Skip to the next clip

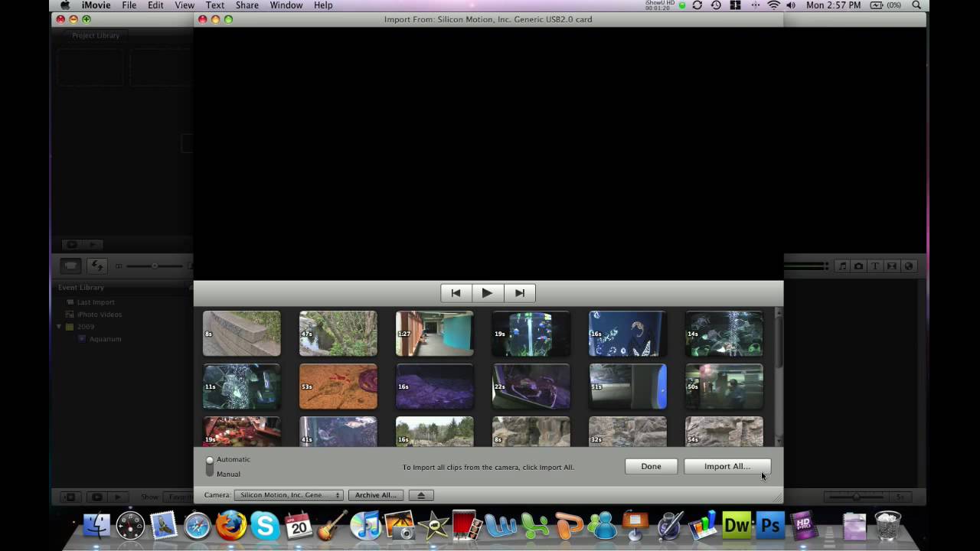(520, 293)
